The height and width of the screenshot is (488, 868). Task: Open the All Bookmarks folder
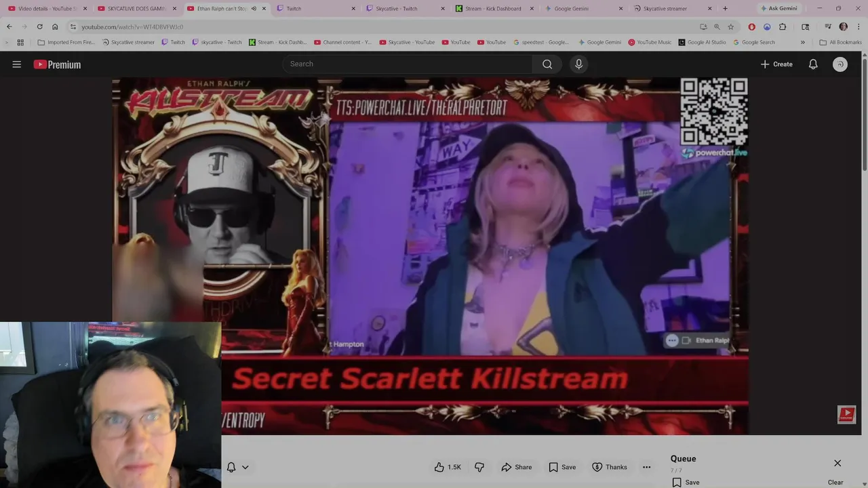(x=840, y=42)
